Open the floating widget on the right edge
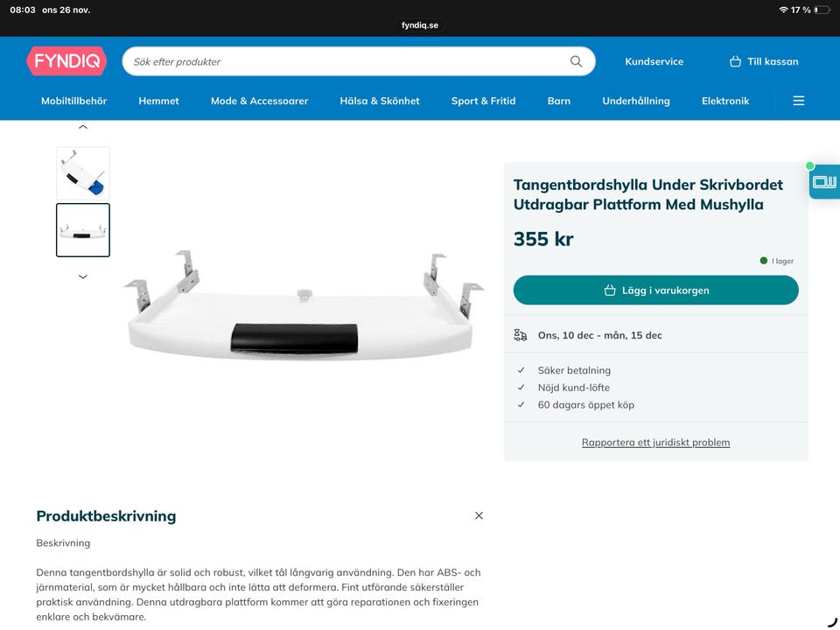 pyautogui.click(x=824, y=182)
